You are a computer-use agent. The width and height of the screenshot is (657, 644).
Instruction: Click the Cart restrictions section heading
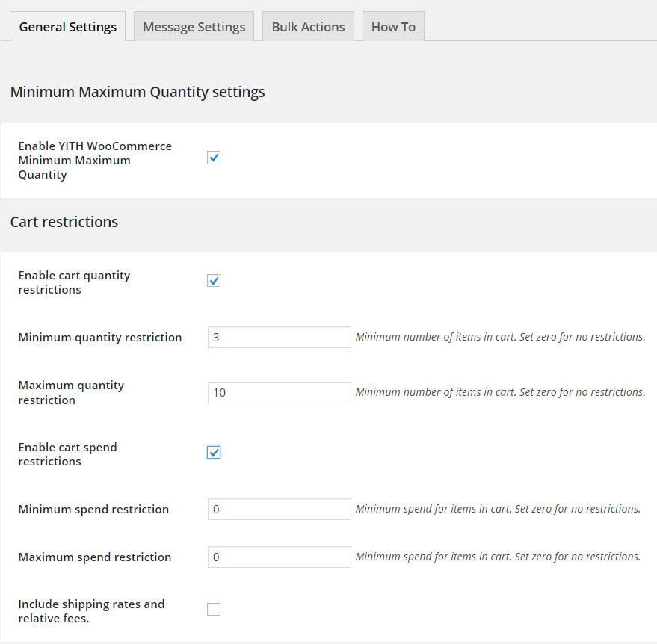coord(64,222)
